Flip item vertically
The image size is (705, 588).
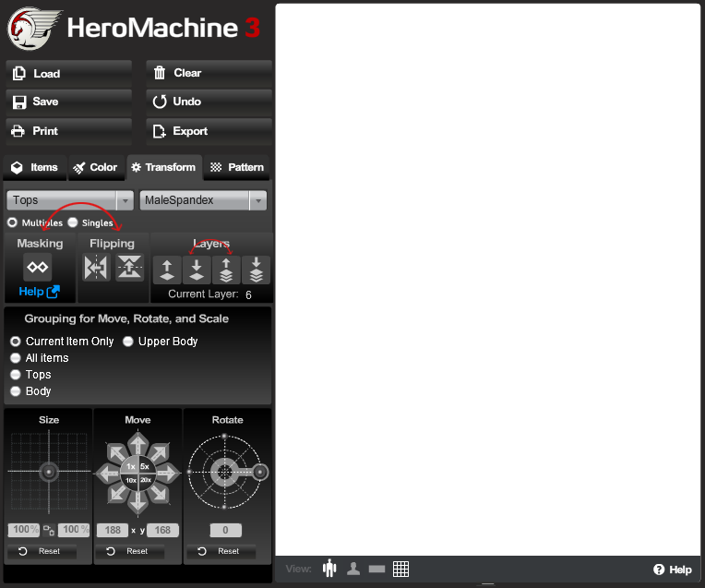pyautogui.click(x=129, y=268)
